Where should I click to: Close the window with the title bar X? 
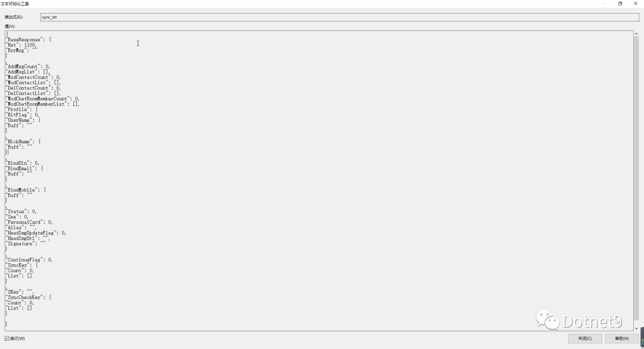click(636, 4)
